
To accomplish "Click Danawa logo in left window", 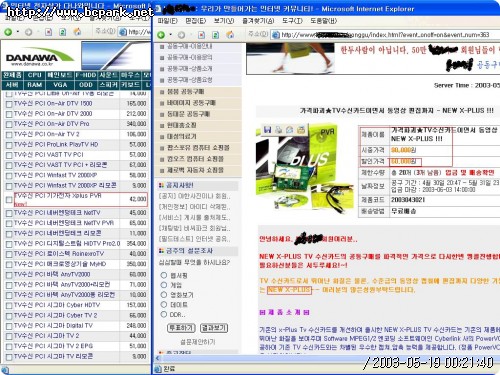I will (40, 57).
